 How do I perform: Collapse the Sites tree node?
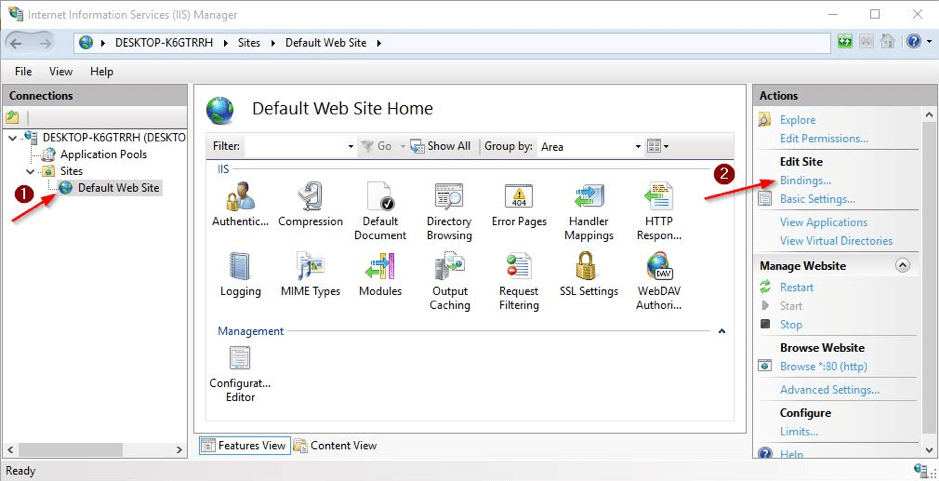click(x=30, y=171)
